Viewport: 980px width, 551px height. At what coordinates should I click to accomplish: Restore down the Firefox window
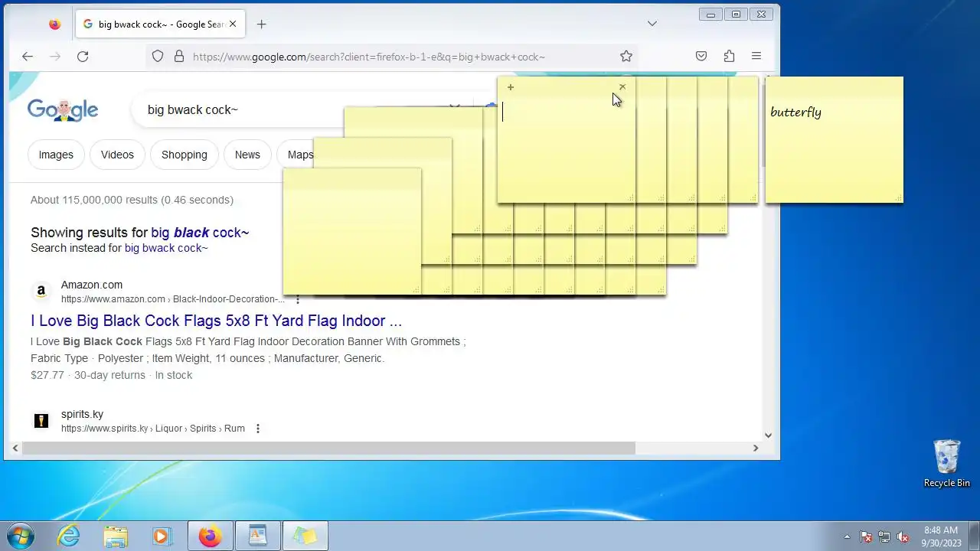click(x=736, y=14)
